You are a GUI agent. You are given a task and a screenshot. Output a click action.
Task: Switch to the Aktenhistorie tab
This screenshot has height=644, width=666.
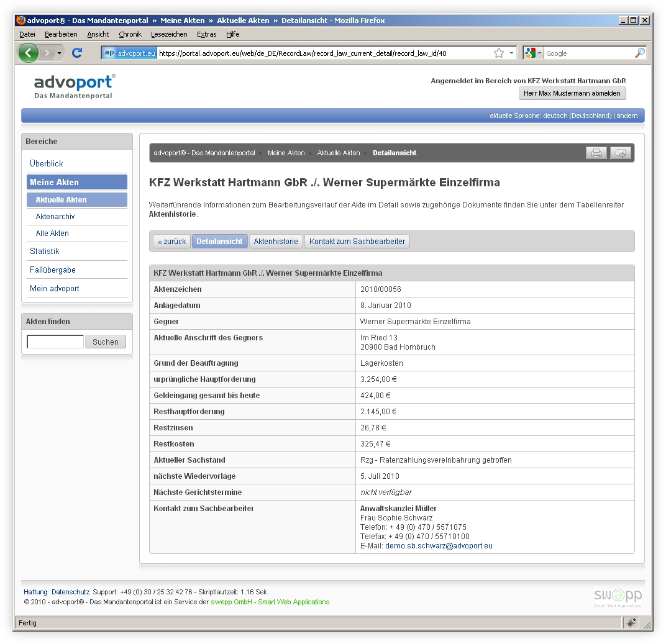[276, 241]
